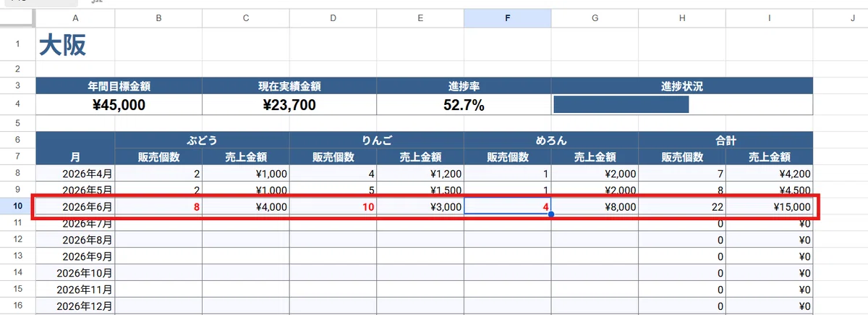Select ¥0 total in 2026年12月 row
868x315 pixels.
[x=770, y=306]
